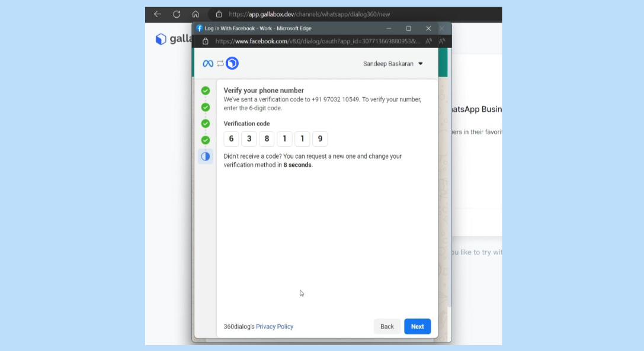Click the last verification digit box containing 9

point(320,139)
